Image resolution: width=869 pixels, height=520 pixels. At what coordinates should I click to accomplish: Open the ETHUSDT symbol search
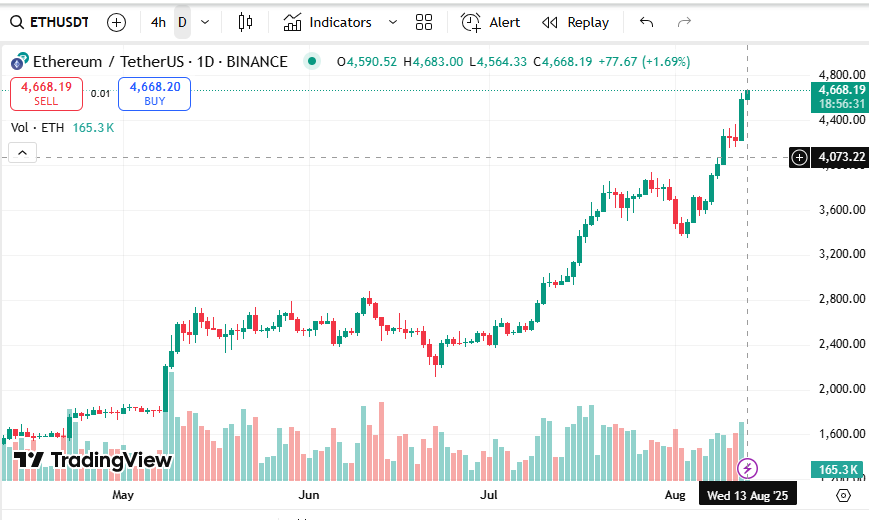(48, 22)
